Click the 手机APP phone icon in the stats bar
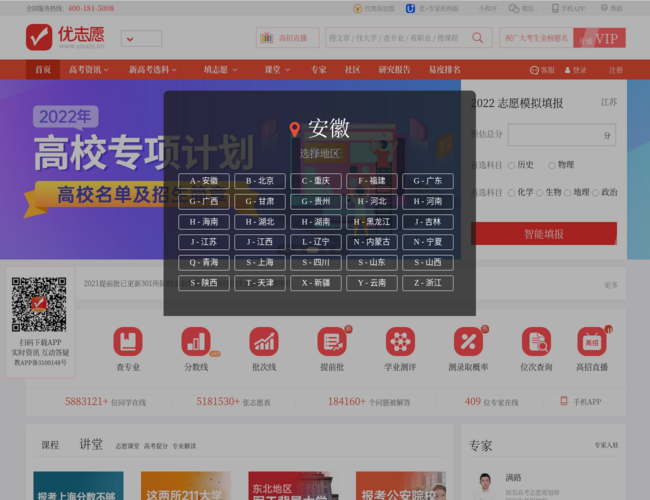650x500 pixels. click(x=564, y=401)
